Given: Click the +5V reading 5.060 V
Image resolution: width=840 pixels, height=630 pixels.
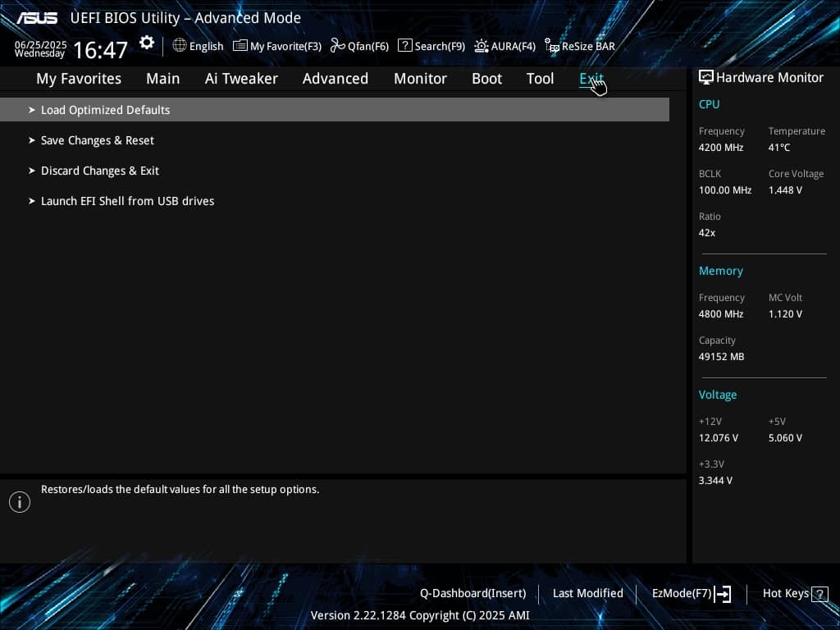Looking at the screenshot, I should click(785, 438).
